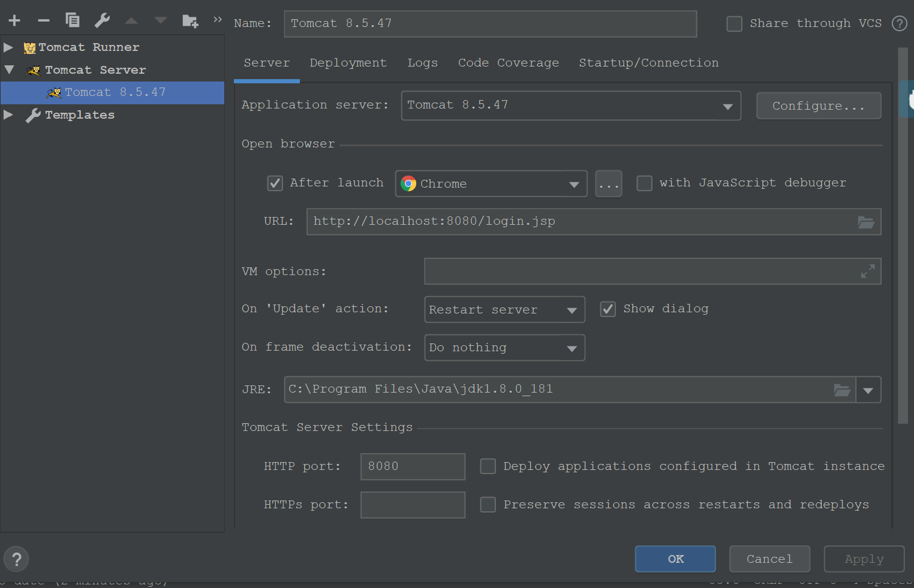
Task: Add a new run configuration with plus icon
Action: tap(14, 20)
